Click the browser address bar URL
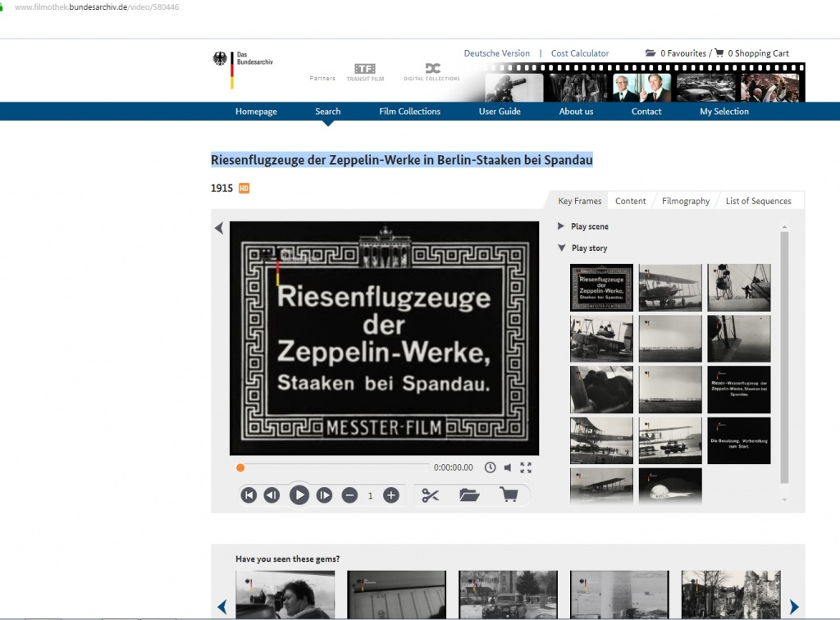The height and width of the screenshot is (620, 840). (97, 7)
